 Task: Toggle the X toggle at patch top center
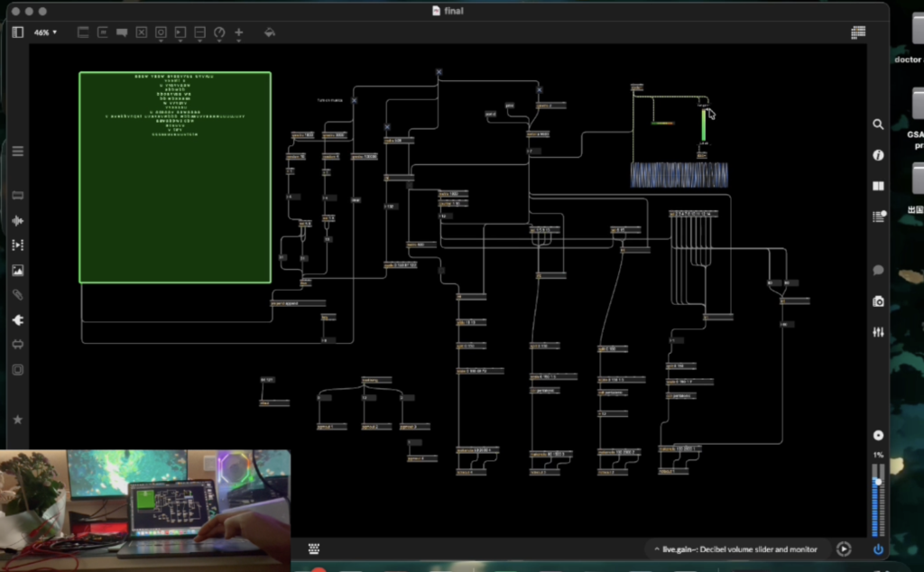439,72
